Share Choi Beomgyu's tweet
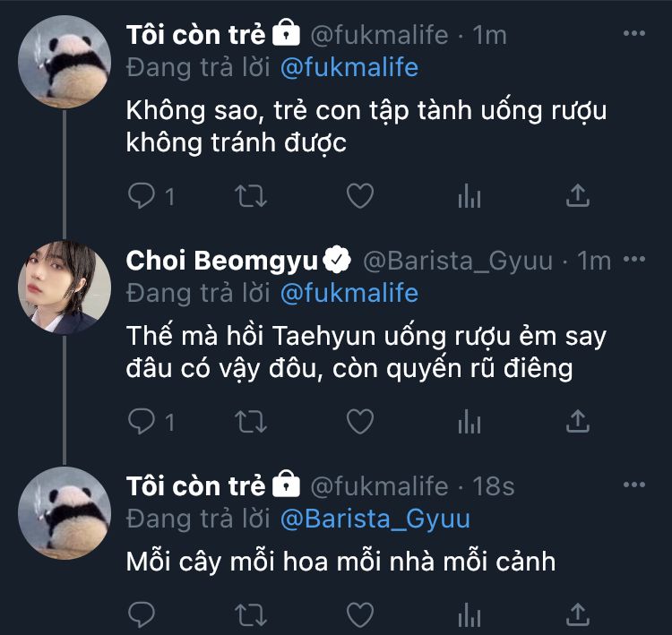 (x=578, y=420)
